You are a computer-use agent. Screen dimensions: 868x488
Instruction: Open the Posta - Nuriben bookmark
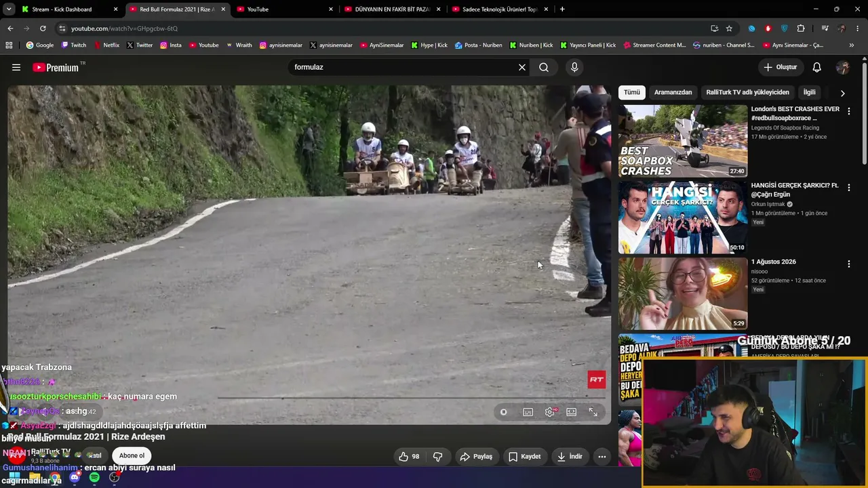[x=479, y=45]
